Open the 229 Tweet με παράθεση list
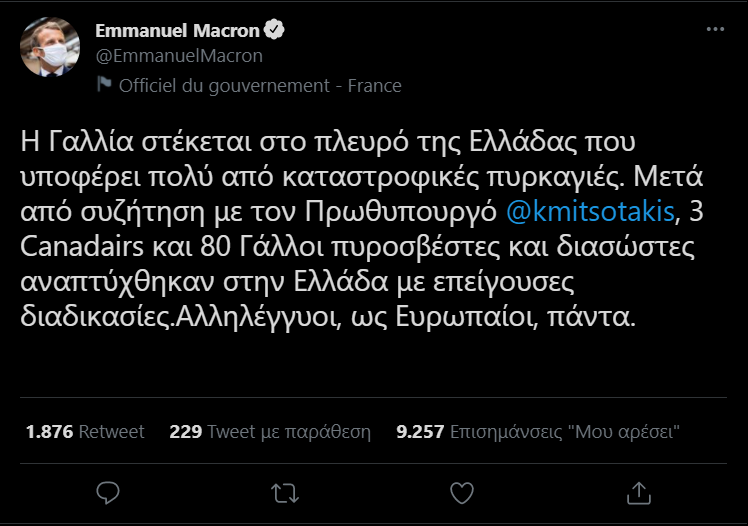 tap(270, 432)
